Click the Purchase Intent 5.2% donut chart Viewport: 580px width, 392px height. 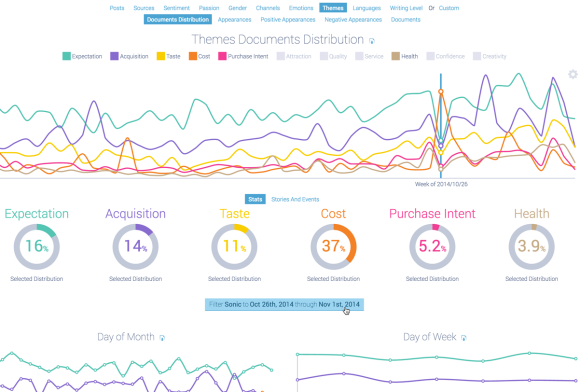432,247
